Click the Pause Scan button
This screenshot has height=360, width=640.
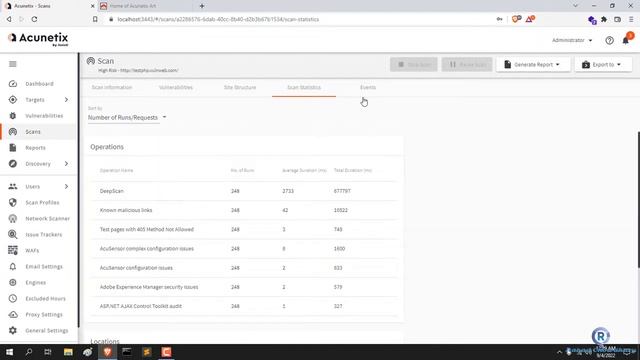click(467, 64)
